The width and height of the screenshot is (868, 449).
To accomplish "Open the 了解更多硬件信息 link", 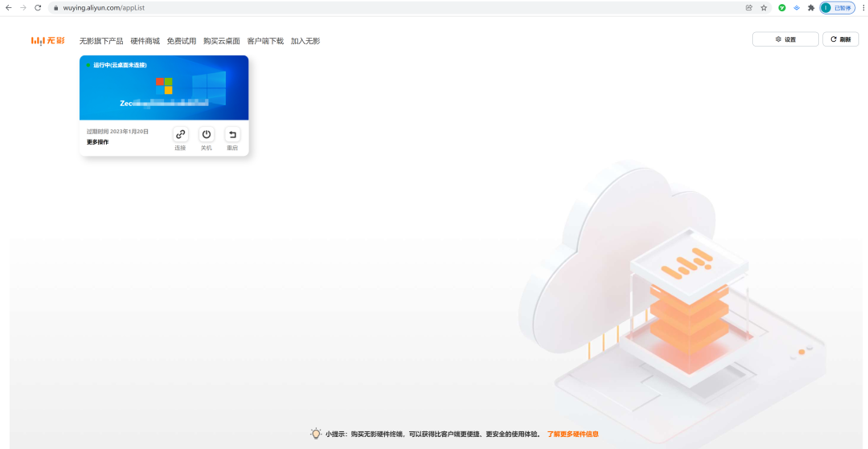I will coord(573,434).
